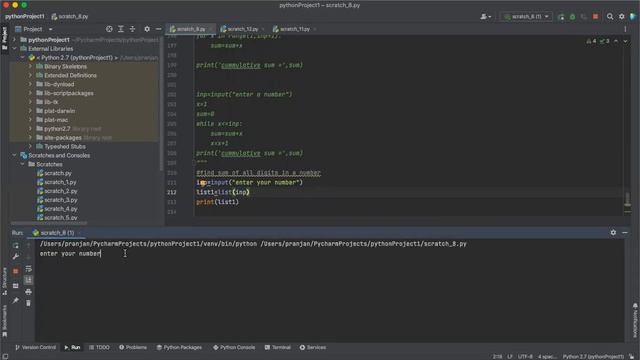This screenshot has width=640, height=360.
Task: Stop process with red square in Run panel
Action: pos(16,271)
